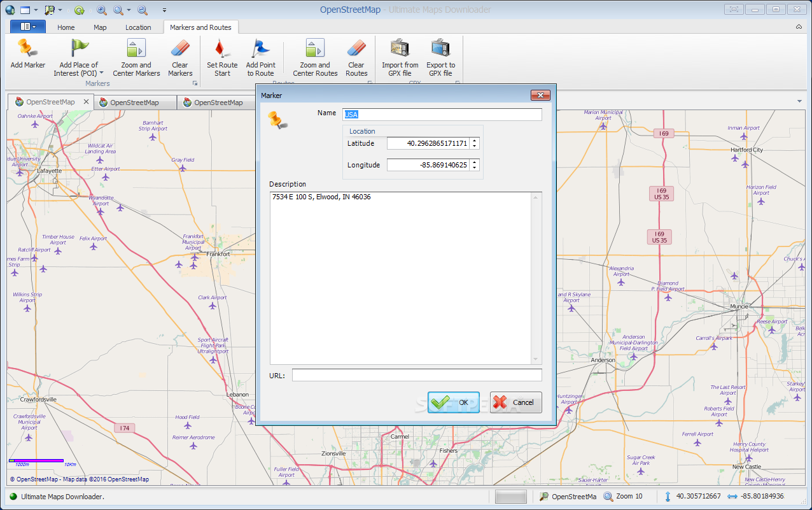This screenshot has width=812, height=510.
Task: Click Cancel in the Marker dialog
Action: click(516, 402)
